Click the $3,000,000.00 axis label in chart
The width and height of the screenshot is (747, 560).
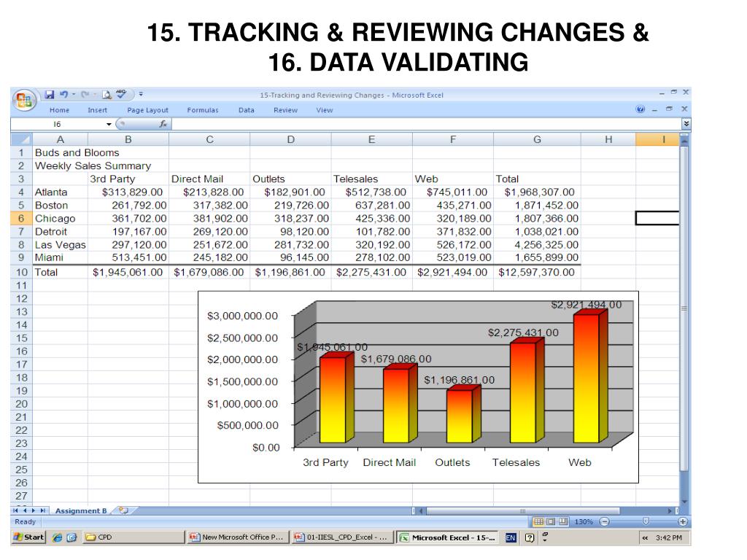242,316
